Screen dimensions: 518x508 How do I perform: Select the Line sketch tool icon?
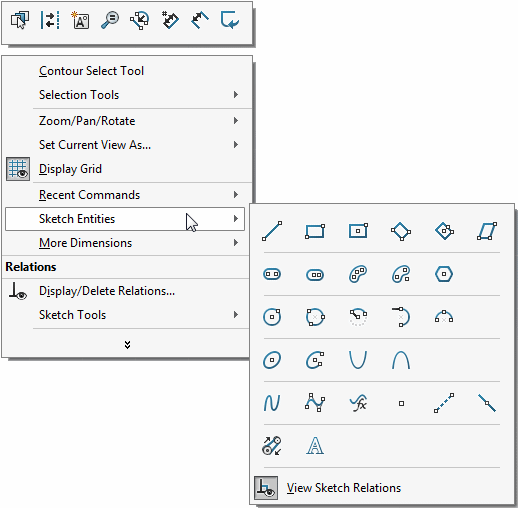[272, 231]
